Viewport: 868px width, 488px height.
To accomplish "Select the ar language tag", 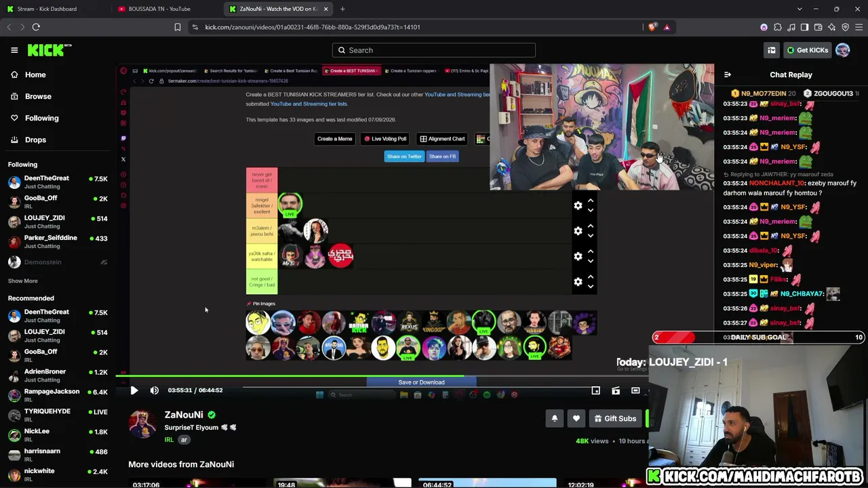I will point(184,440).
